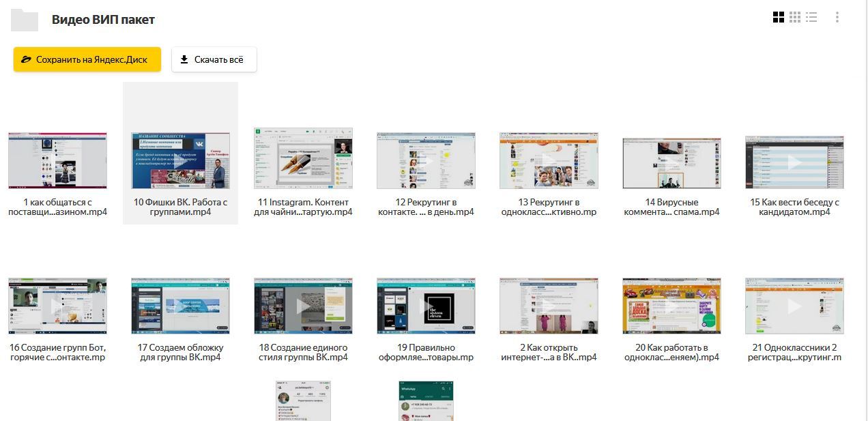The height and width of the screenshot is (421, 868).
Task: Open thumbnail of 12 Рекрутинг в контакте video
Action: click(x=426, y=161)
